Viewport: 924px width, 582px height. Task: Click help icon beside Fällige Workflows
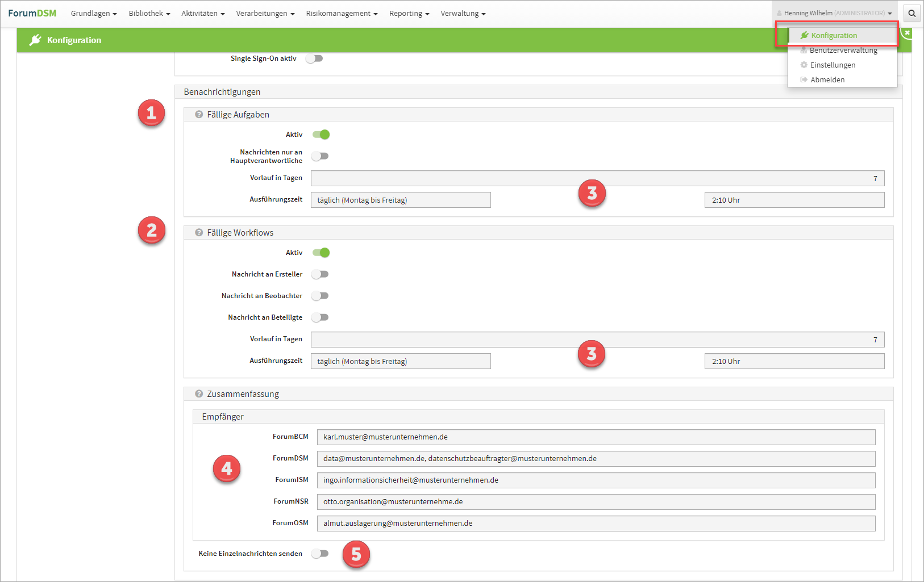(x=199, y=233)
